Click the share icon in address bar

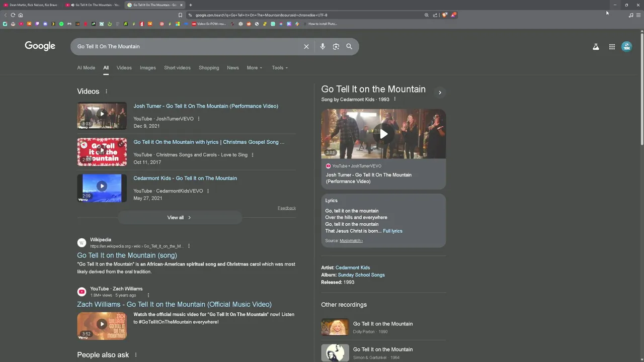[435, 15]
